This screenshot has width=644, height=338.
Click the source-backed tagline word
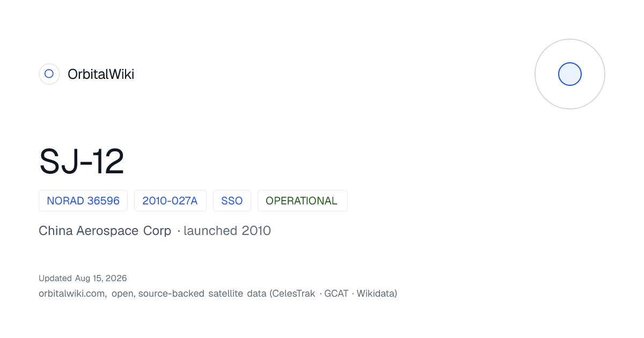(x=172, y=293)
